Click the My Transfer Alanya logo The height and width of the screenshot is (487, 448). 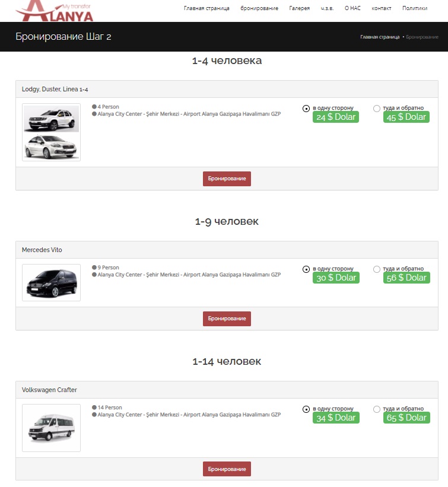click(x=54, y=10)
